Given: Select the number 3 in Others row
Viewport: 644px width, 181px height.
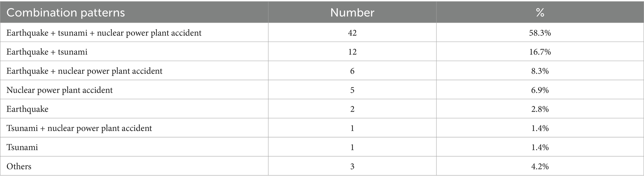Looking at the screenshot, I should 352,166.
